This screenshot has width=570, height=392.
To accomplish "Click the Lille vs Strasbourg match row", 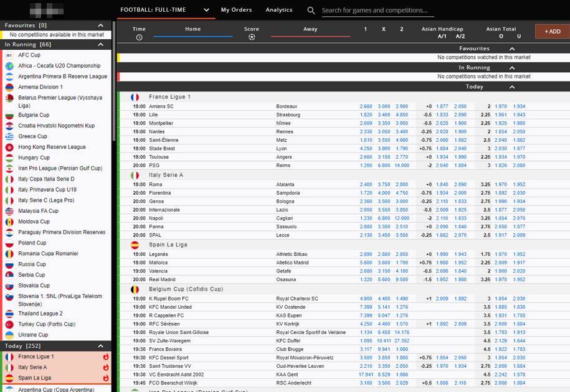I will pos(343,114).
